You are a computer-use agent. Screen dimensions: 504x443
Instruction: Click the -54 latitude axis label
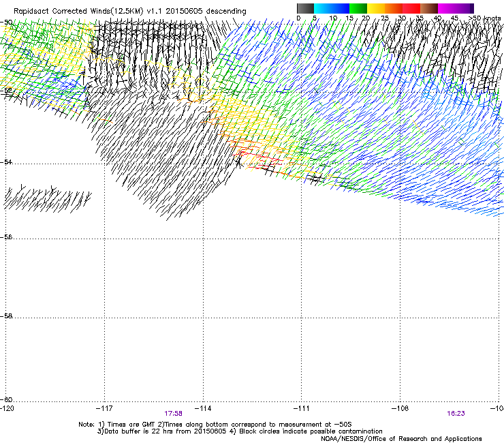tap(6, 162)
